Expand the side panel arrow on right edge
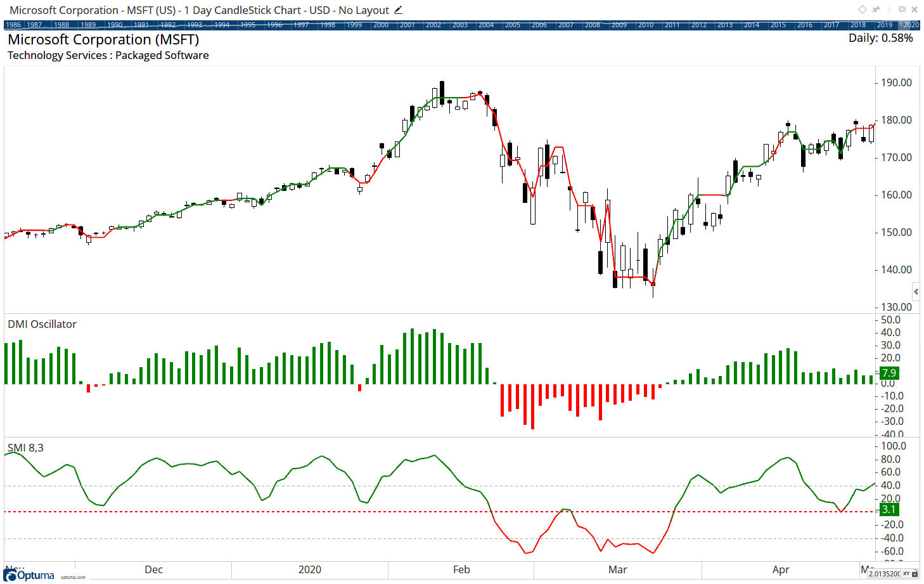Image resolution: width=924 pixels, height=584 pixels. 916,292
